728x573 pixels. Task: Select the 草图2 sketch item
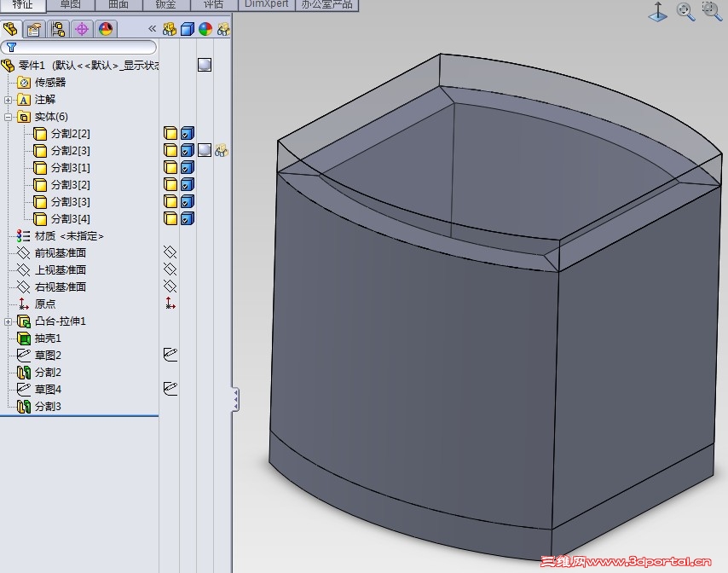point(39,356)
